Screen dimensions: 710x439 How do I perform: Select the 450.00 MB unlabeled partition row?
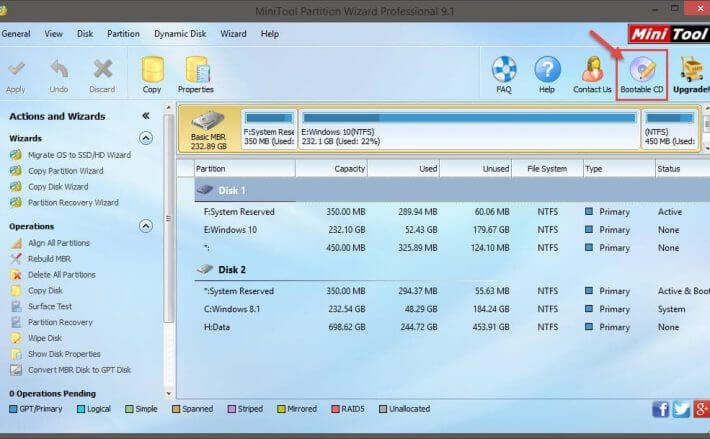452,248
